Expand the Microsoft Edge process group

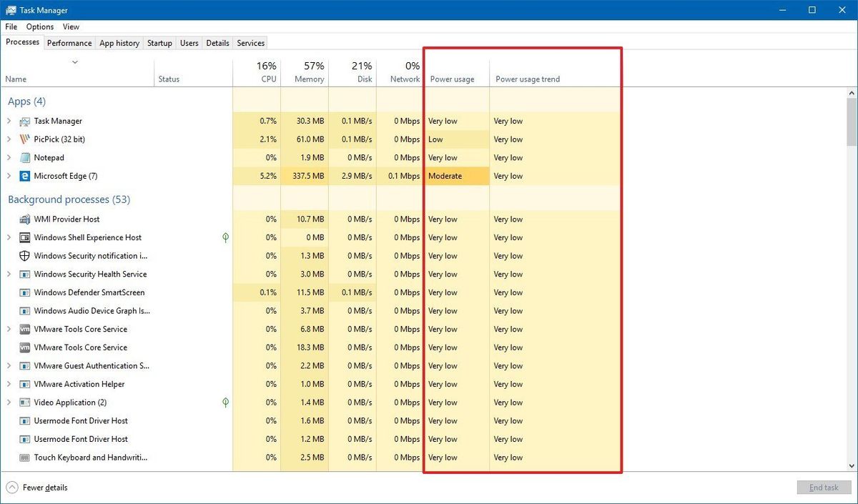tap(9, 176)
